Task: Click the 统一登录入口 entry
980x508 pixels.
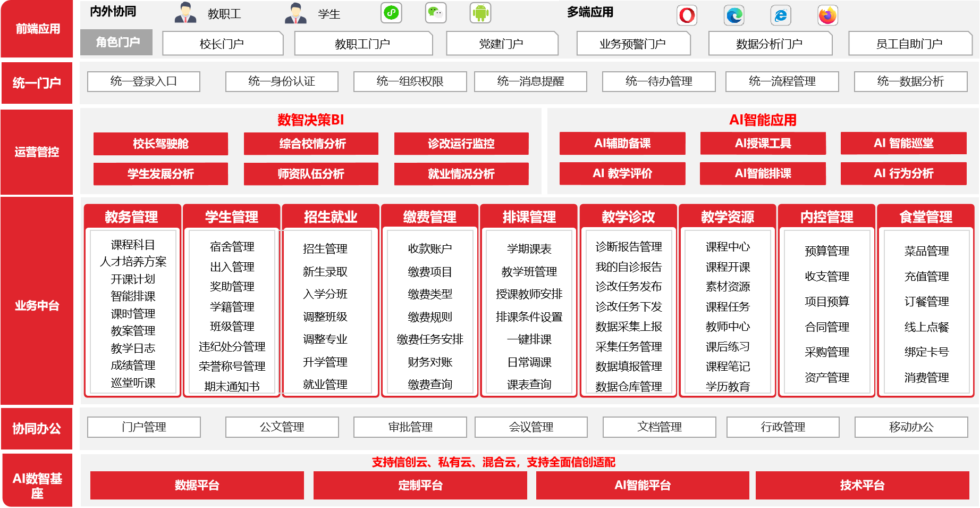Action: [143, 81]
